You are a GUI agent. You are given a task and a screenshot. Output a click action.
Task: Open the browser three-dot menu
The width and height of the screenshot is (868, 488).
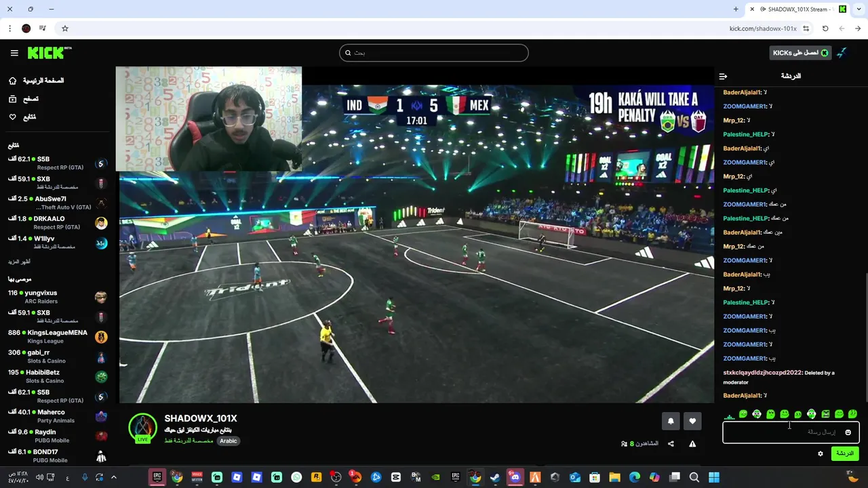click(9, 28)
